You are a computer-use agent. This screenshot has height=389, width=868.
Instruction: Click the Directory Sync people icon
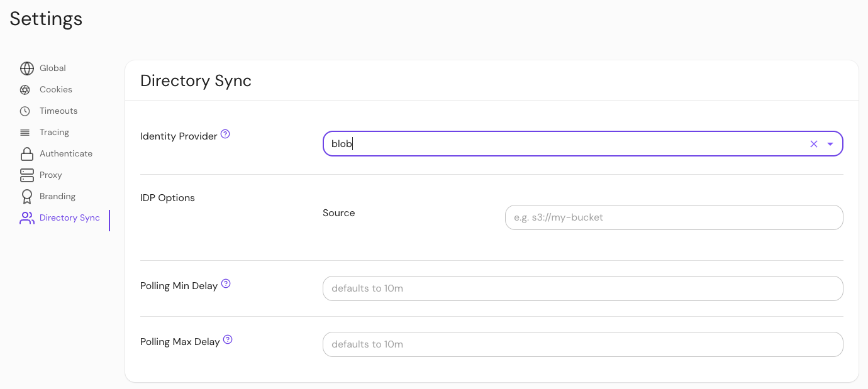point(26,217)
